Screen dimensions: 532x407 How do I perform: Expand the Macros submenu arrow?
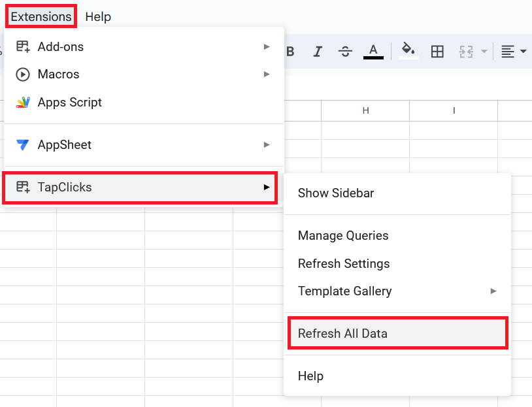point(267,74)
